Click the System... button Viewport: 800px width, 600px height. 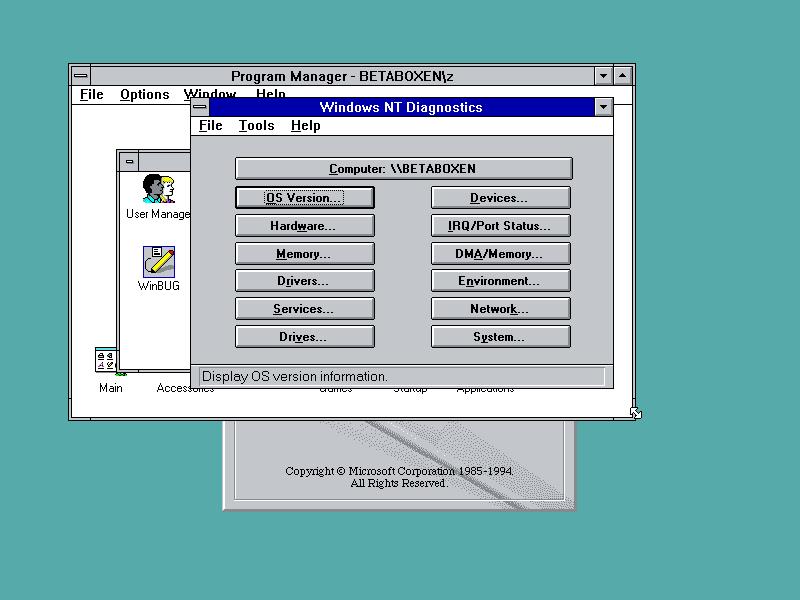[x=501, y=337]
